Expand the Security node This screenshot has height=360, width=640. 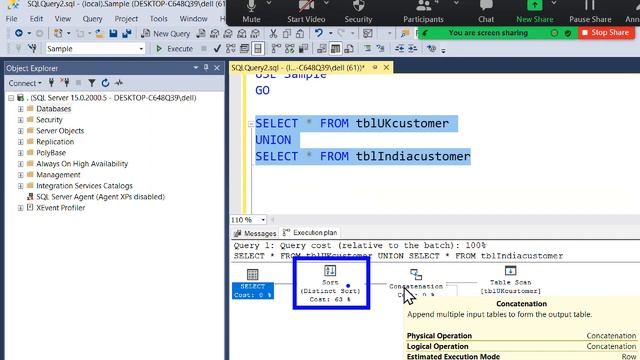pyautogui.click(x=20, y=120)
